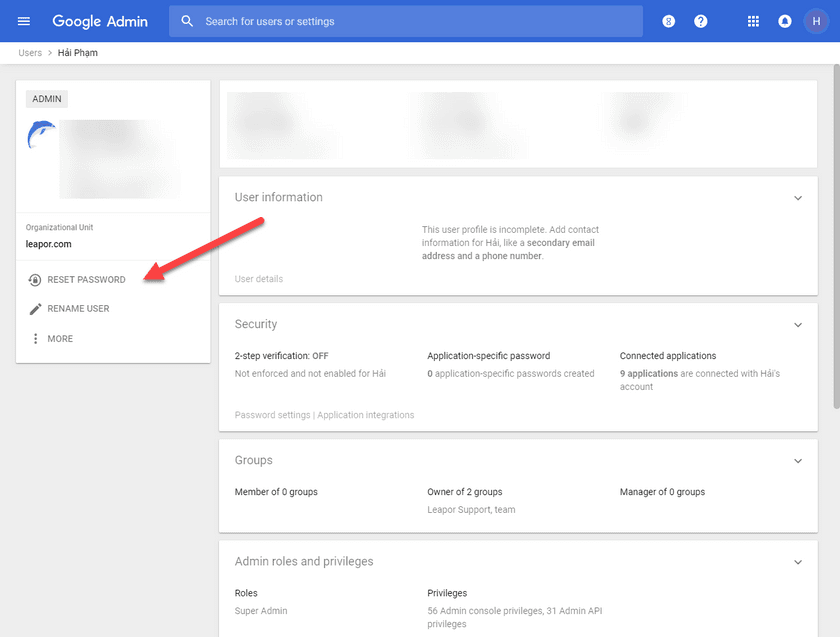Open the notifications bell
Screen dimensions: 840x637
[x=785, y=21]
